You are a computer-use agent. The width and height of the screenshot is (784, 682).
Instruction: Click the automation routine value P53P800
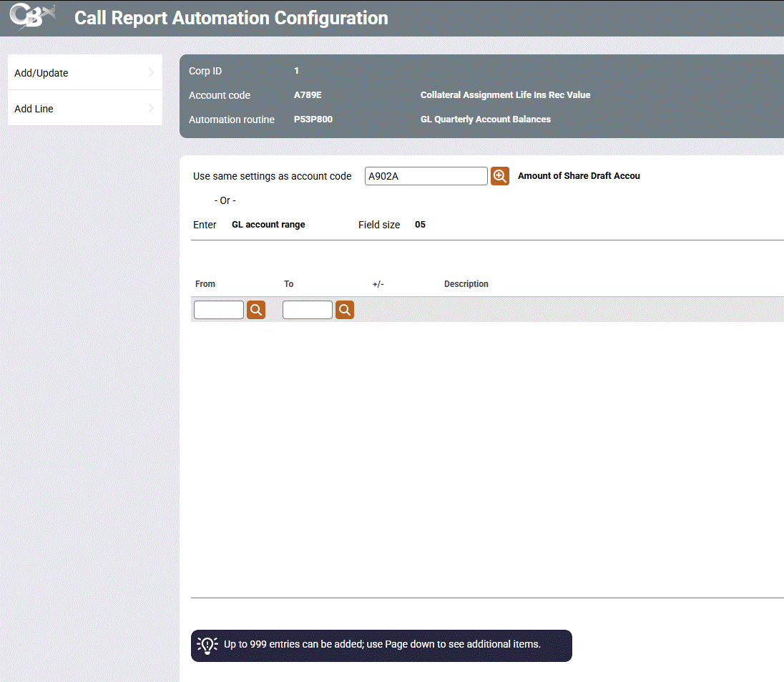pos(313,120)
